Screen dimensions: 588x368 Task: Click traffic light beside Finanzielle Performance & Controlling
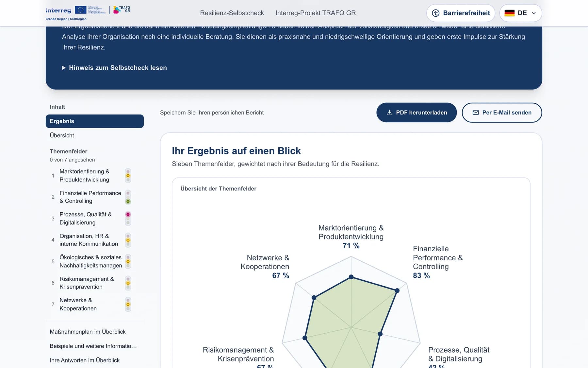click(x=128, y=197)
